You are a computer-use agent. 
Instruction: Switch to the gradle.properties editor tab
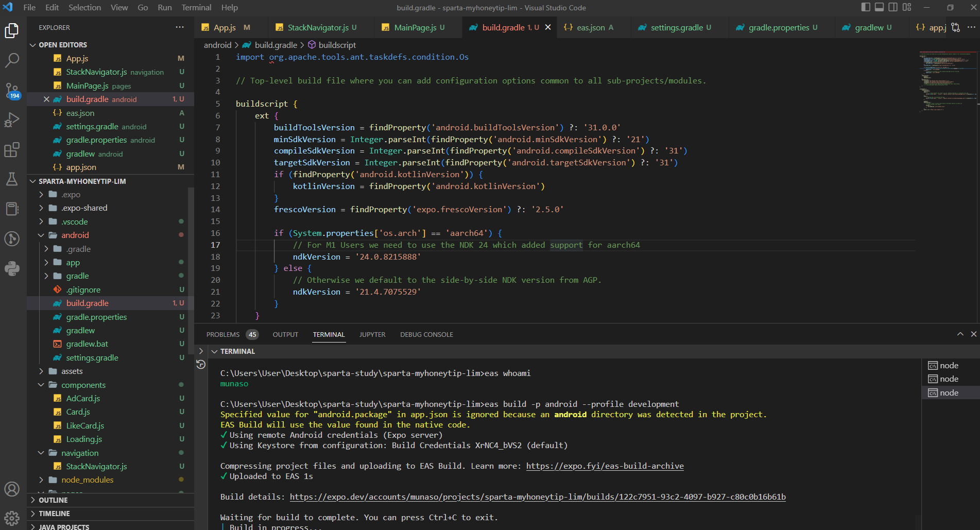779,27
